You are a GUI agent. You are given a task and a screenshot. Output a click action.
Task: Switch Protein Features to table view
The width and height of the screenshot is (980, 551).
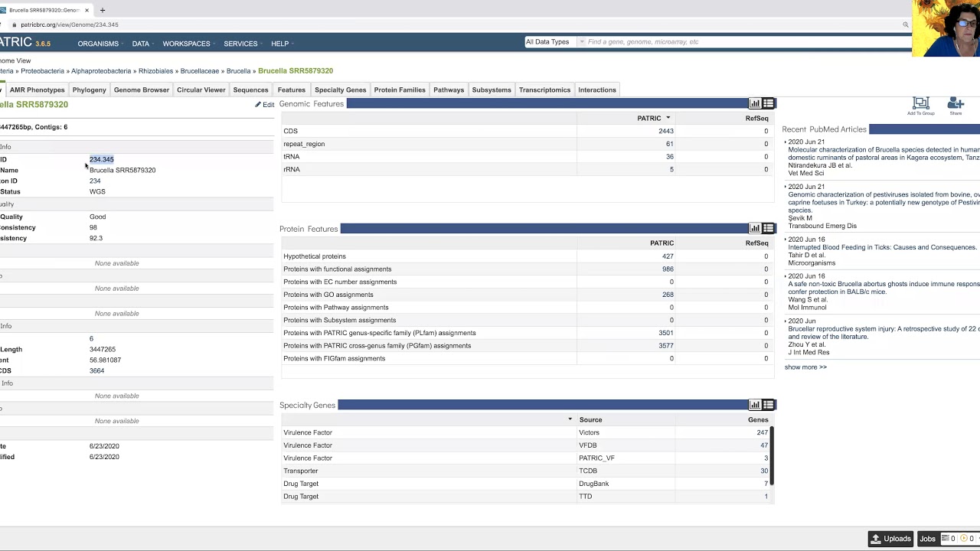tap(768, 228)
